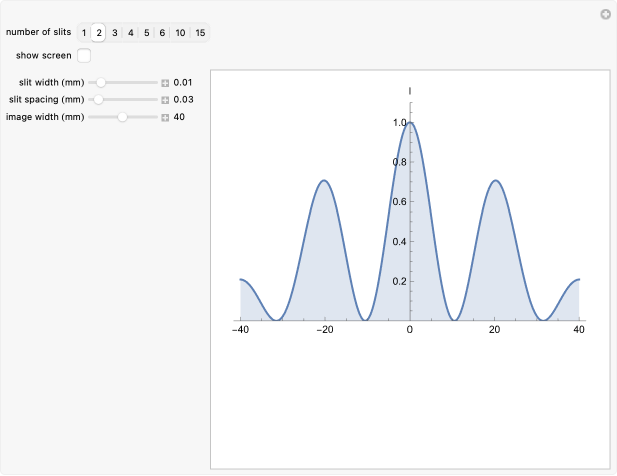
Task: Click the left side peak near -20
Action: (x=323, y=181)
